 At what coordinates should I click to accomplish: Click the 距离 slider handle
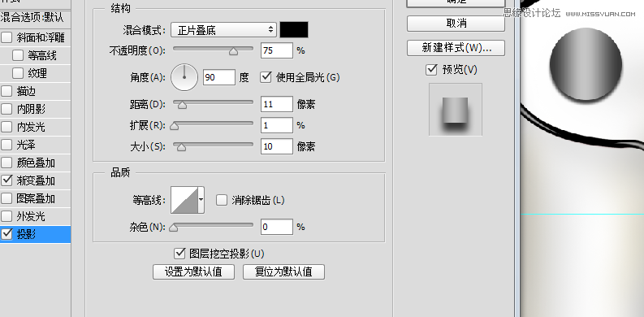pos(182,105)
